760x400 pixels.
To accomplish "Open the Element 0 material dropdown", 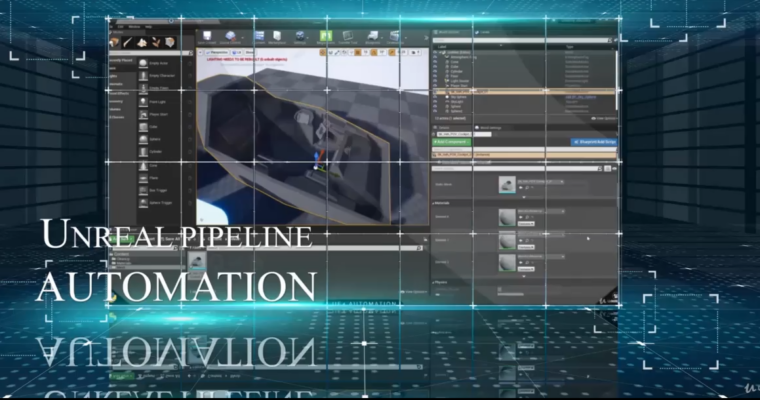I will 541,211.
